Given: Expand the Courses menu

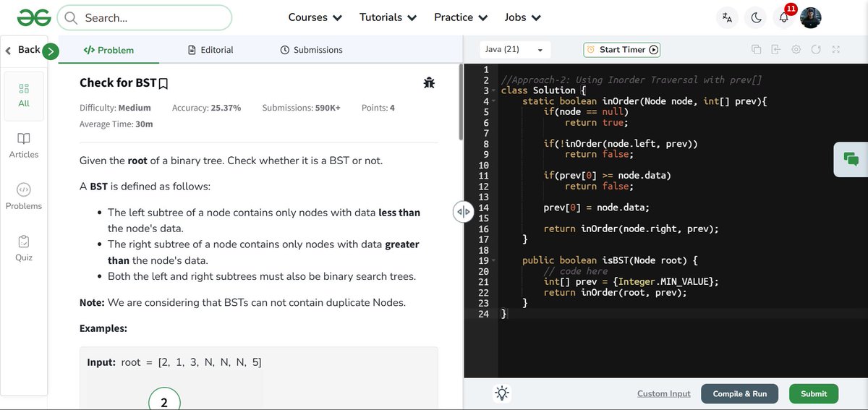Looking at the screenshot, I should pyautogui.click(x=315, y=17).
